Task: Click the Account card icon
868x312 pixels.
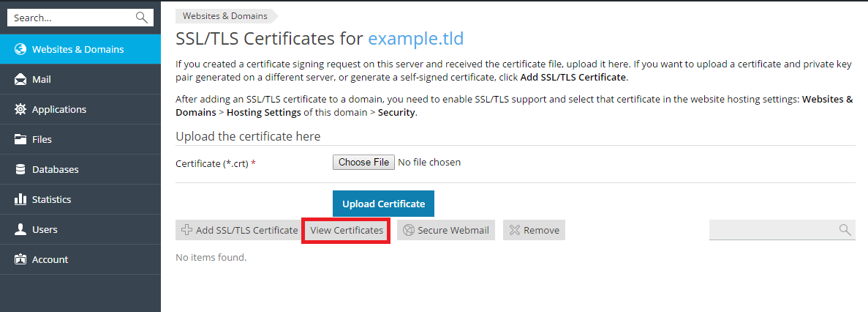Action: pyautogui.click(x=20, y=260)
